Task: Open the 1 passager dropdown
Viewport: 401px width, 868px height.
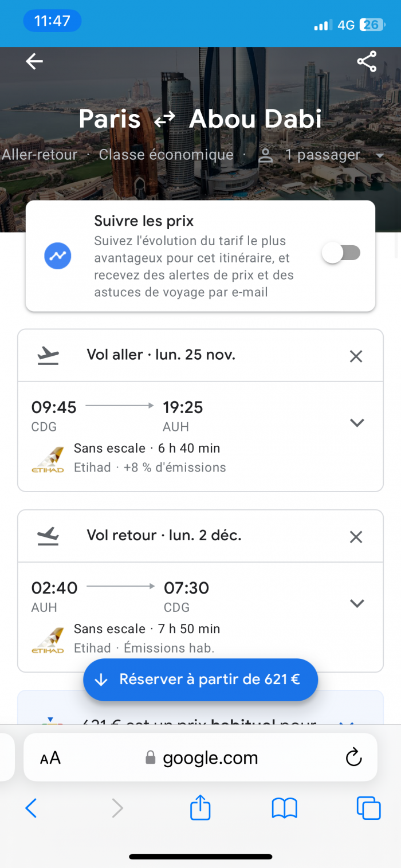Action: pos(322,155)
